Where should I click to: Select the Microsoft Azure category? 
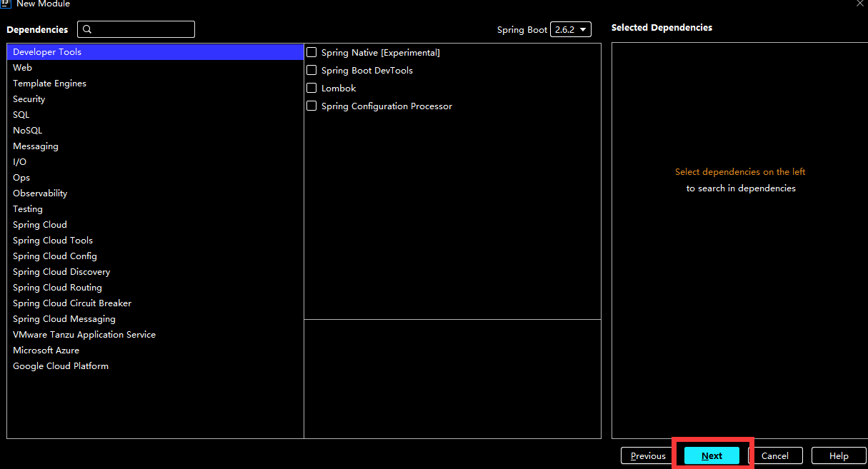[x=155, y=351]
